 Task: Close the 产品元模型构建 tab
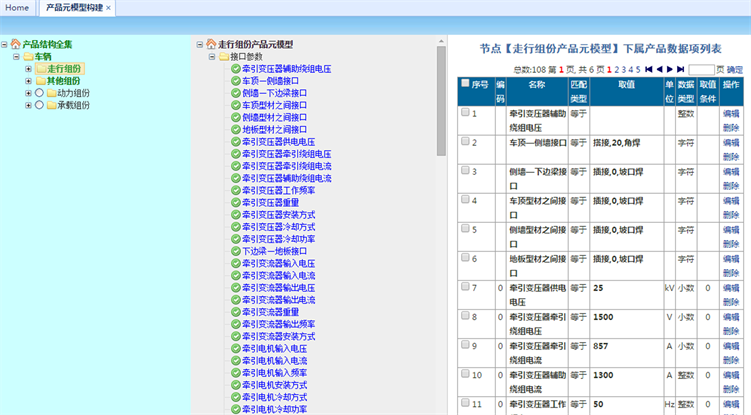point(108,8)
